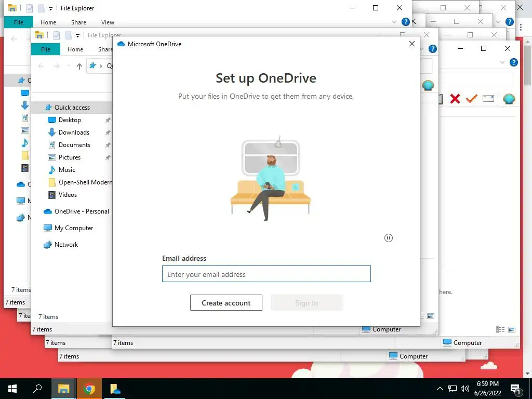Viewport: 532px width, 399px height.
Task: Click the Downloads arrow icon in the rearmost Explorer window's sidebar
Action: coord(25,105)
